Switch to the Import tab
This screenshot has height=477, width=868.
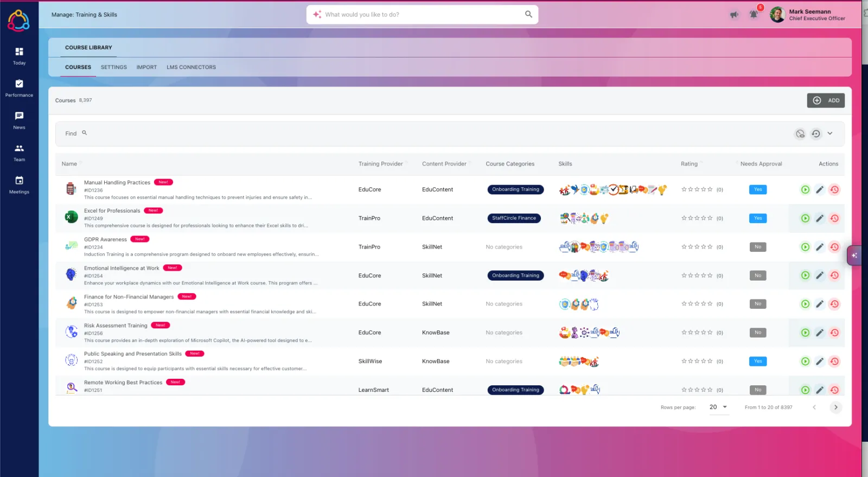146,67
